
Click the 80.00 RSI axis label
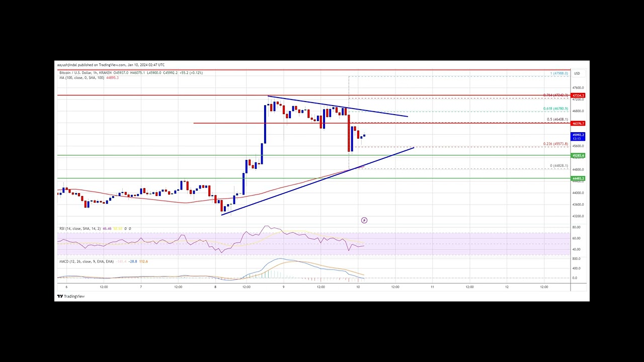point(577,227)
